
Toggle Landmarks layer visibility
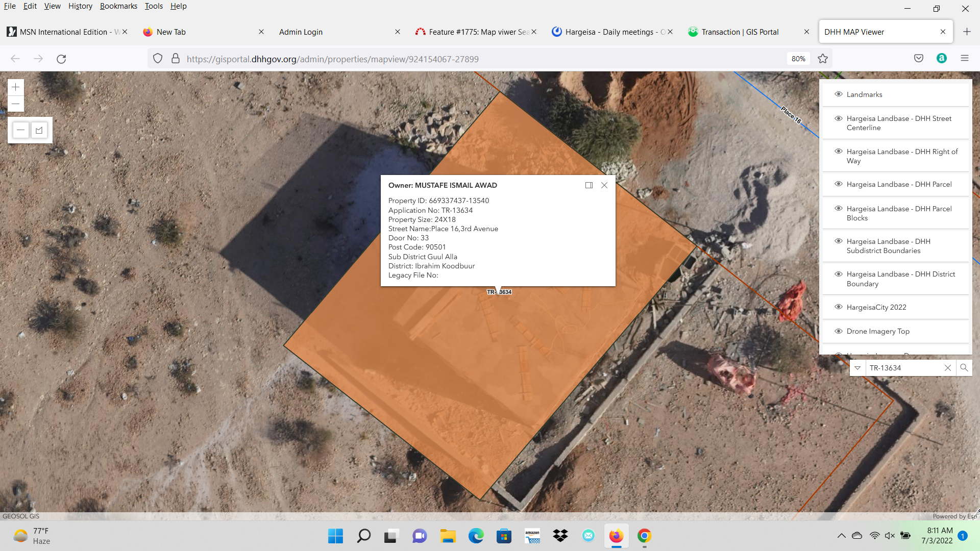point(838,94)
